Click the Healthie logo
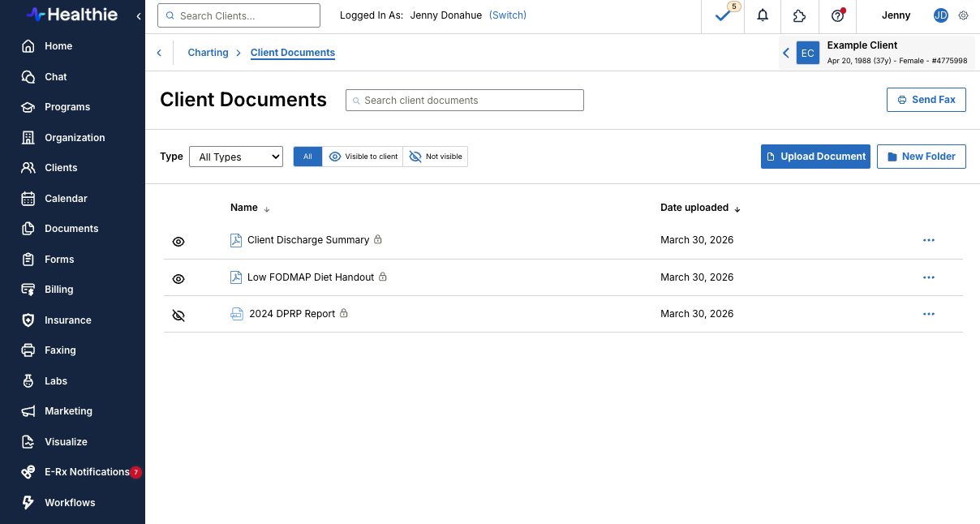Image resolution: width=980 pixels, height=524 pixels. click(x=71, y=15)
